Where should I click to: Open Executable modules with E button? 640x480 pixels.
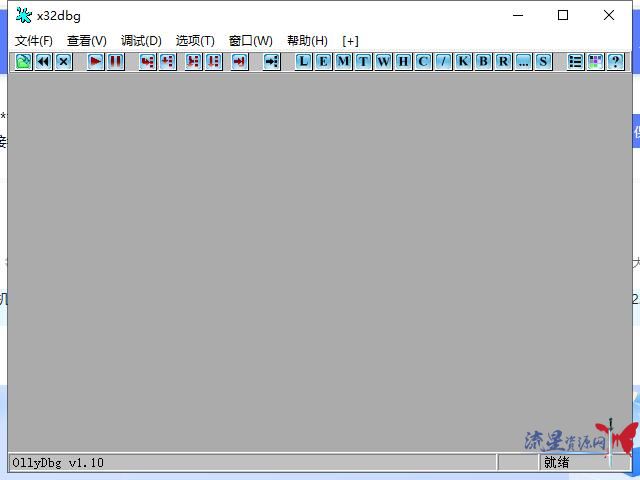point(323,62)
